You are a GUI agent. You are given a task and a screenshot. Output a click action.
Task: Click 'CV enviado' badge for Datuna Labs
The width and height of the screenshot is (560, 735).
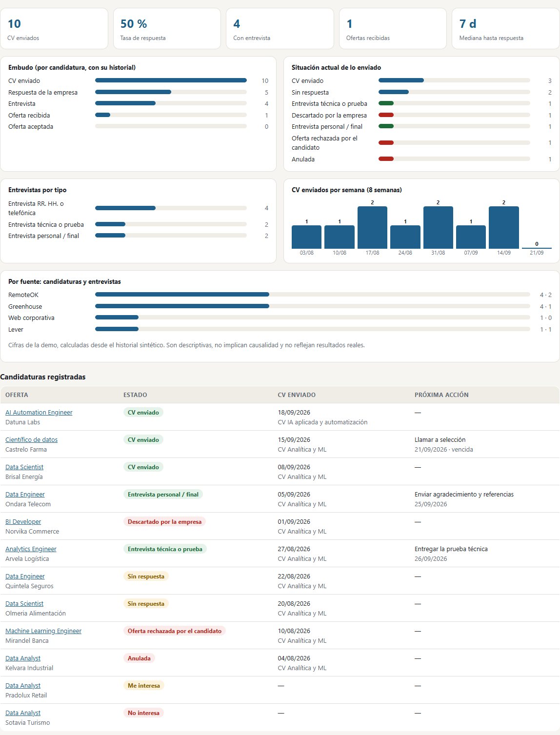coord(143,413)
